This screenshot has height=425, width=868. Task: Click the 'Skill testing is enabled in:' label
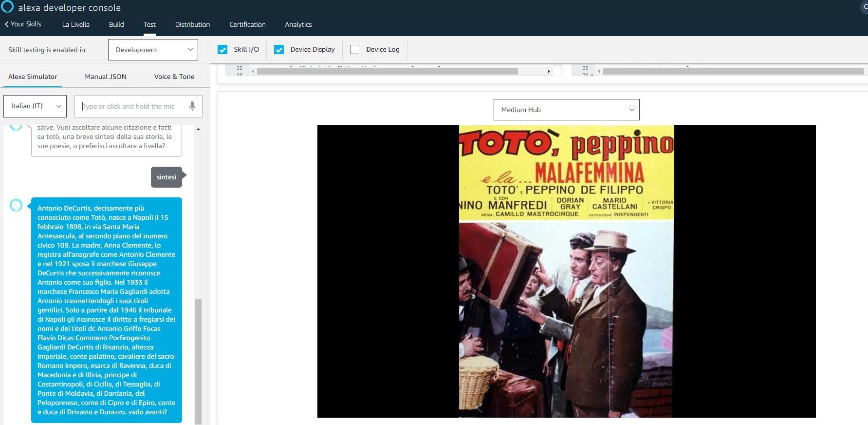tap(48, 50)
